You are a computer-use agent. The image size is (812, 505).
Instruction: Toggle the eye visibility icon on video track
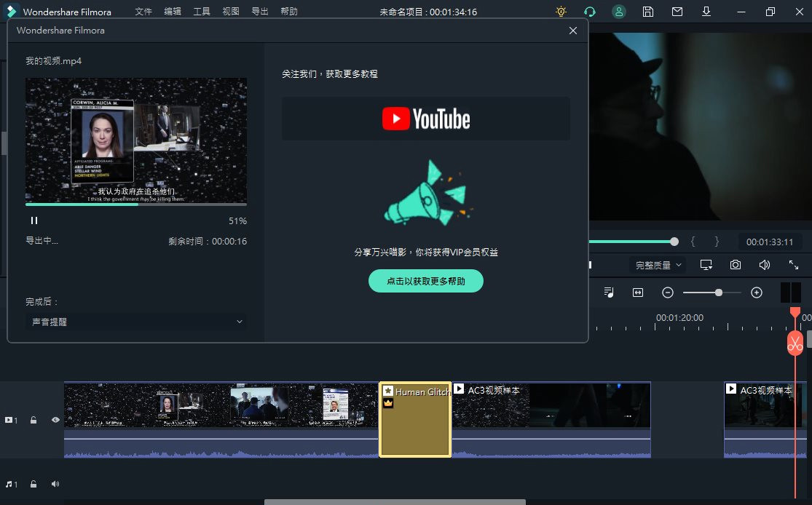pyautogui.click(x=55, y=420)
